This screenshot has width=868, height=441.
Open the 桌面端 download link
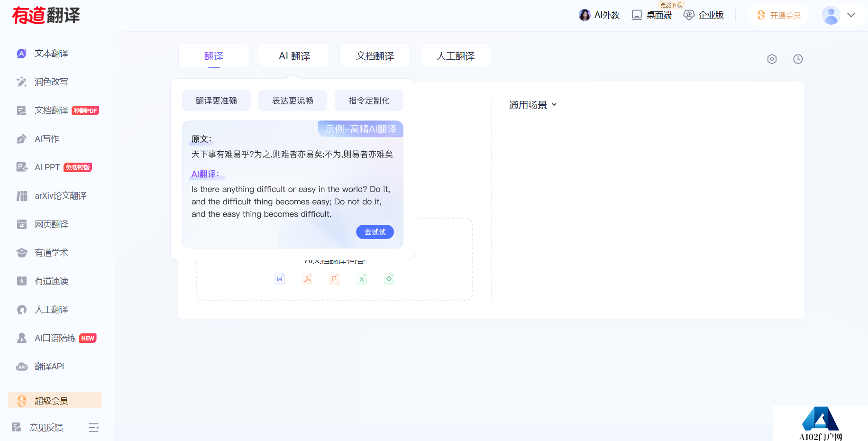(x=659, y=15)
